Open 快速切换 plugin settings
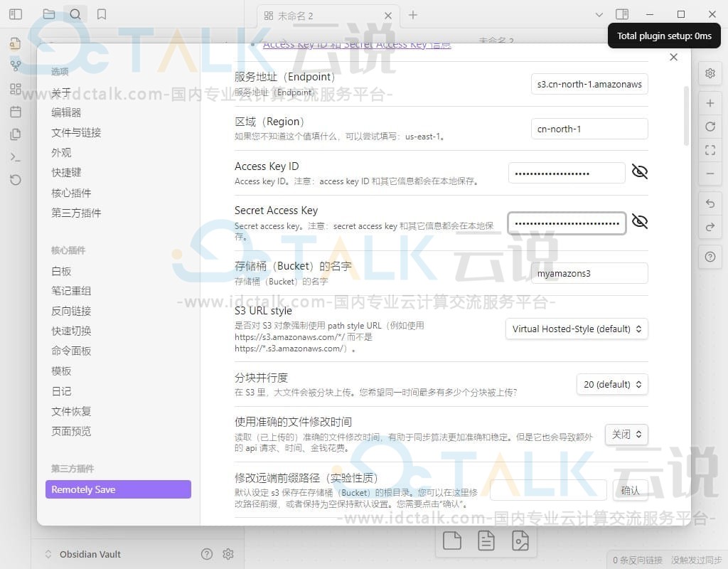 click(x=71, y=331)
